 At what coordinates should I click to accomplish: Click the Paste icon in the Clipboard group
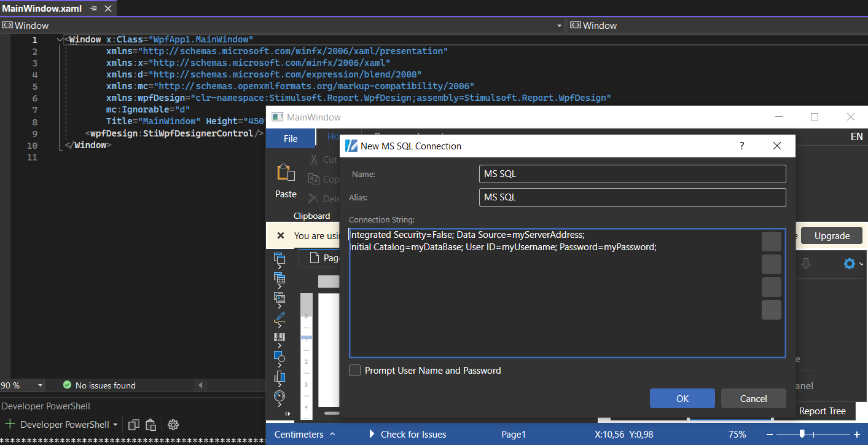pyautogui.click(x=286, y=173)
